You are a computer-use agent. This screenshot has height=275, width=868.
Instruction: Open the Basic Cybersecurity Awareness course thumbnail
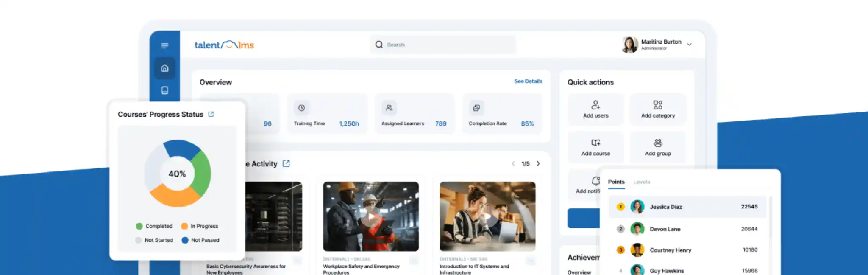coord(274,216)
